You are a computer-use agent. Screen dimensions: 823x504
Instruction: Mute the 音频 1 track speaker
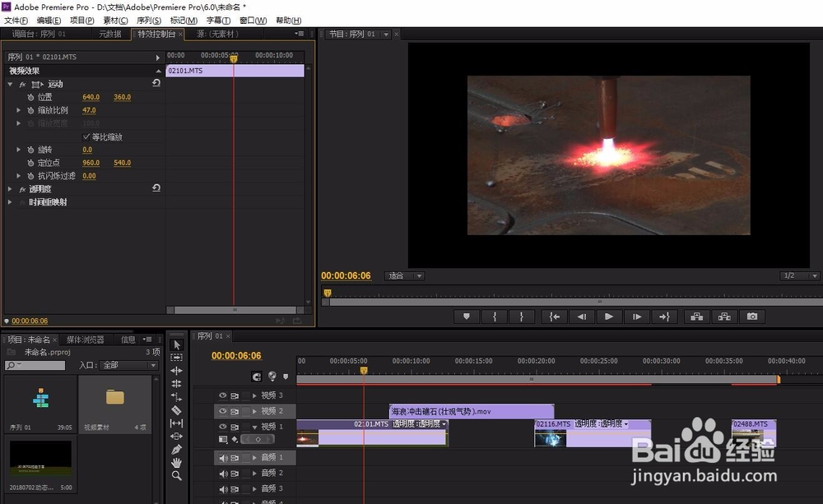coord(223,458)
